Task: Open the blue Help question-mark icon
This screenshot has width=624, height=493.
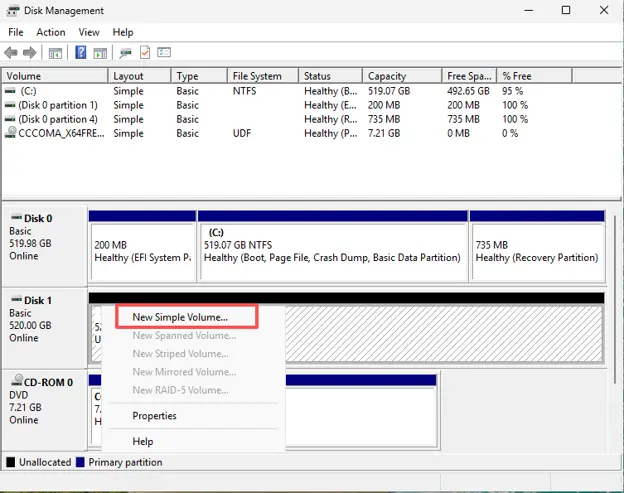Action: (81, 52)
